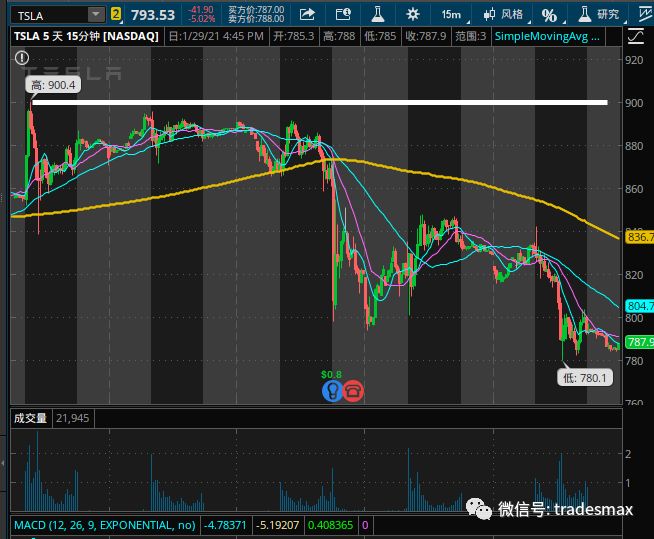
Task: Click the volume value 21,945
Action: click(73, 418)
